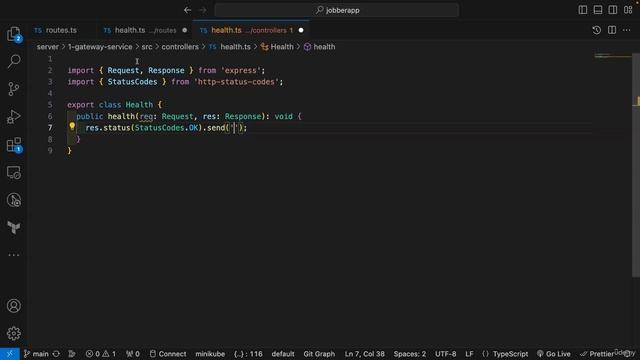The height and width of the screenshot is (360, 640).
Task: Open the Manage settings gear
Action: coord(13,333)
